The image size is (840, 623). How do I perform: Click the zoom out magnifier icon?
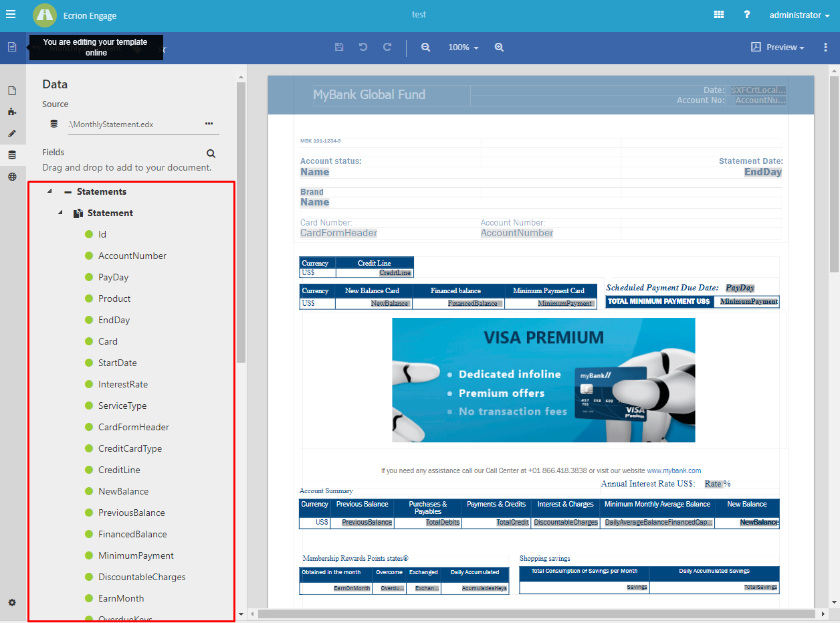click(425, 48)
